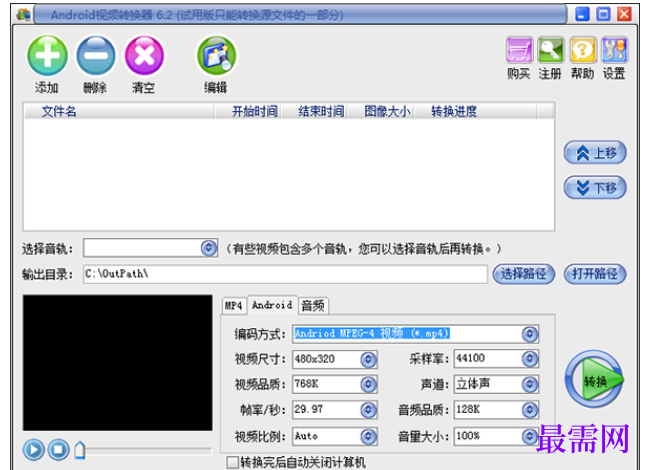Maximize the window from the title bar
The height and width of the screenshot is (470, 648).
click(x=603, y=14)
